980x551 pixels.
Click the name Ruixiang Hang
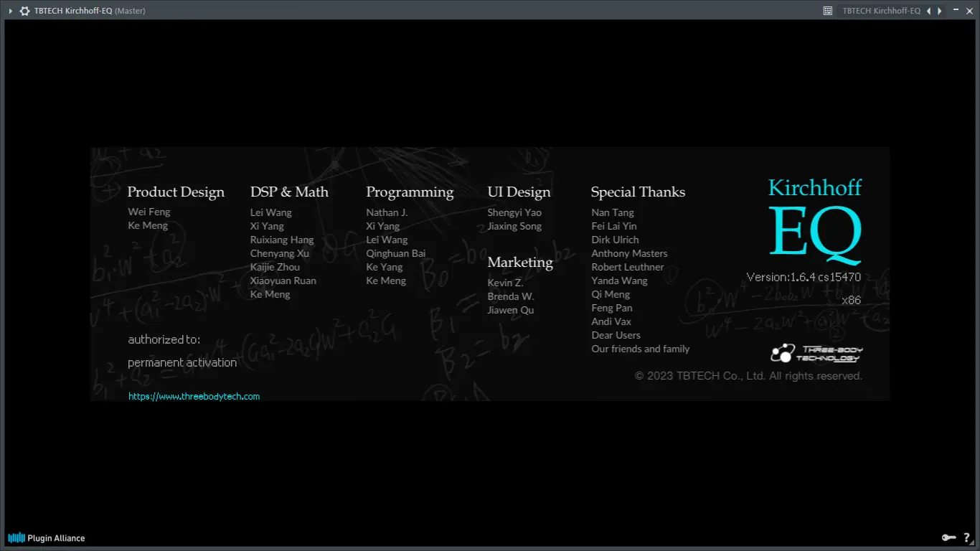(282, 240)
